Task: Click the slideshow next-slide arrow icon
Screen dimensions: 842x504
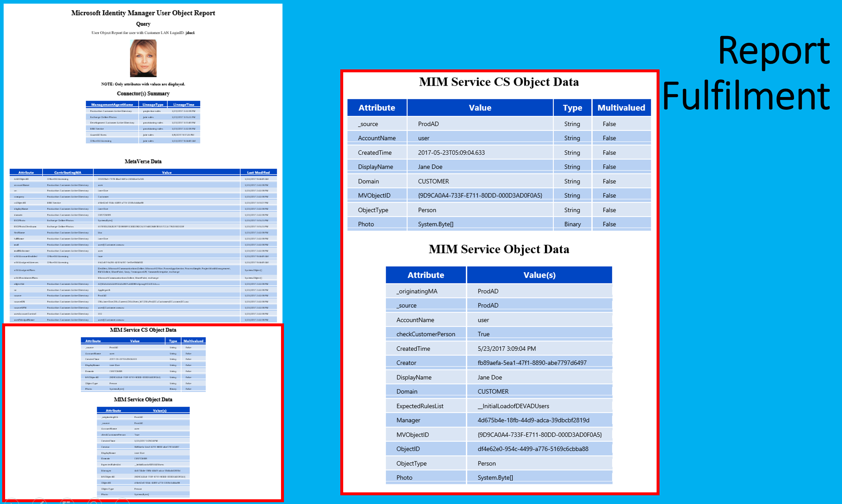Action: pyautogui.click(x=11, y=502)
